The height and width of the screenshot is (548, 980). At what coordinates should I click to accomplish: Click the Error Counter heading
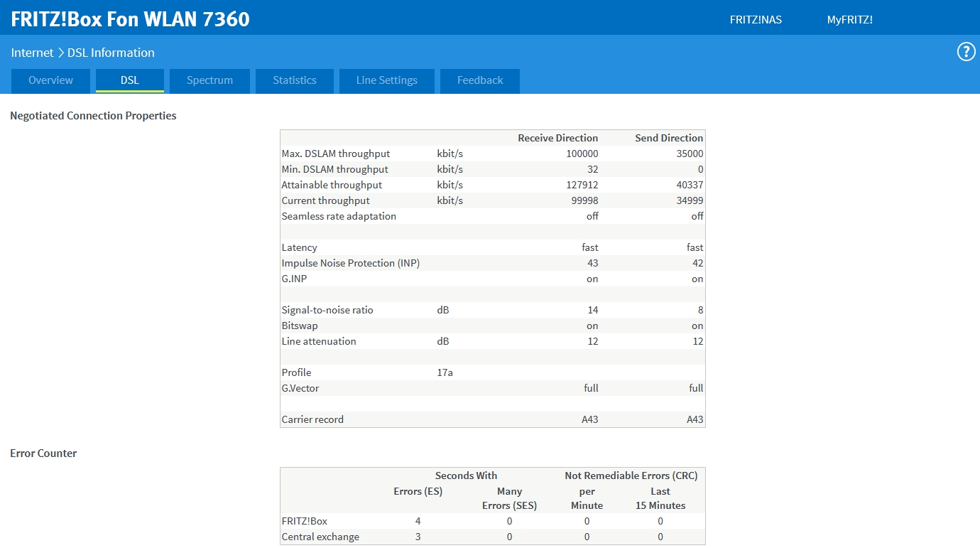click(x=43, y=453)
